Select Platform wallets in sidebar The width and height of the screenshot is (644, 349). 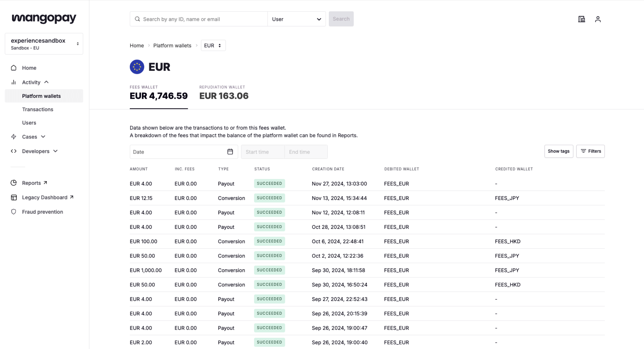(44, 96)
